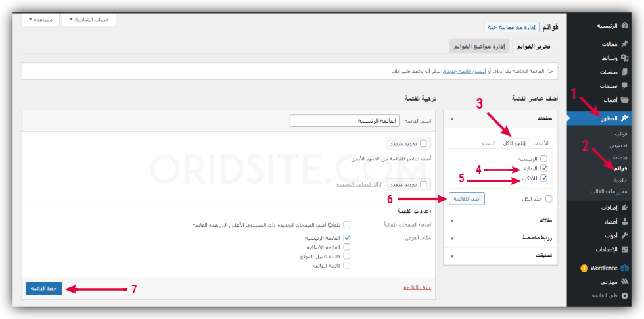Click the صفحات pages icon in sidebar
This screenshot has width=644, height=319.
(625, 72)
